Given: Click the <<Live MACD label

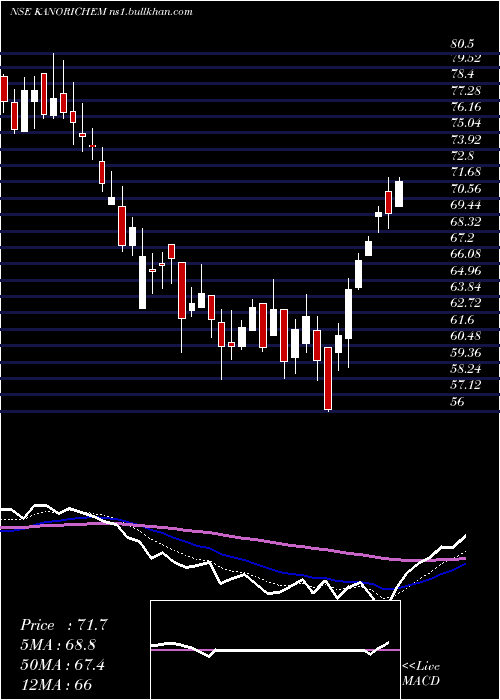Looking at the screenshot, I should pyautogui.click(x=421, y=674).
